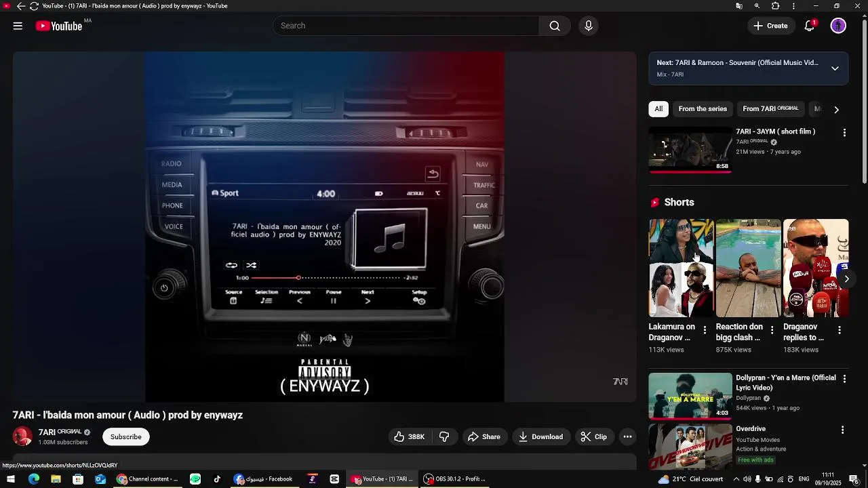Open Dollypran - Y'en a Marre video title
Image resolution: width=868 pixels, height=488 pixels.
click(786, 382)
